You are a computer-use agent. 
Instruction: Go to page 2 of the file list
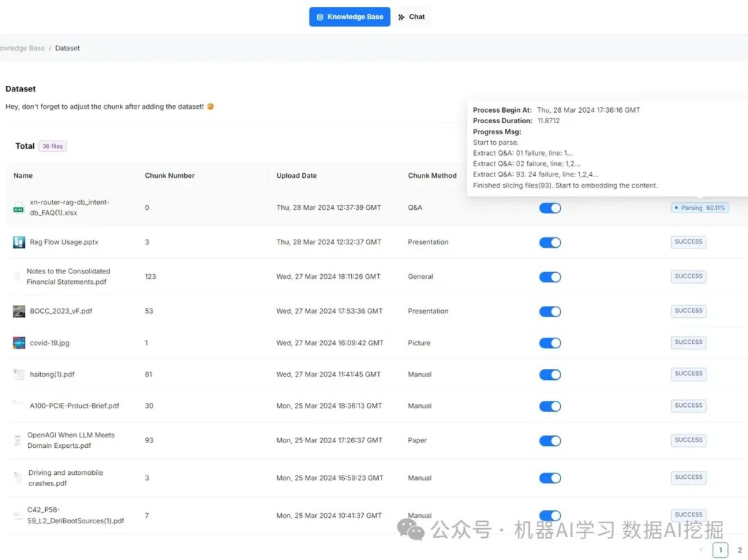tap(740, 550)
